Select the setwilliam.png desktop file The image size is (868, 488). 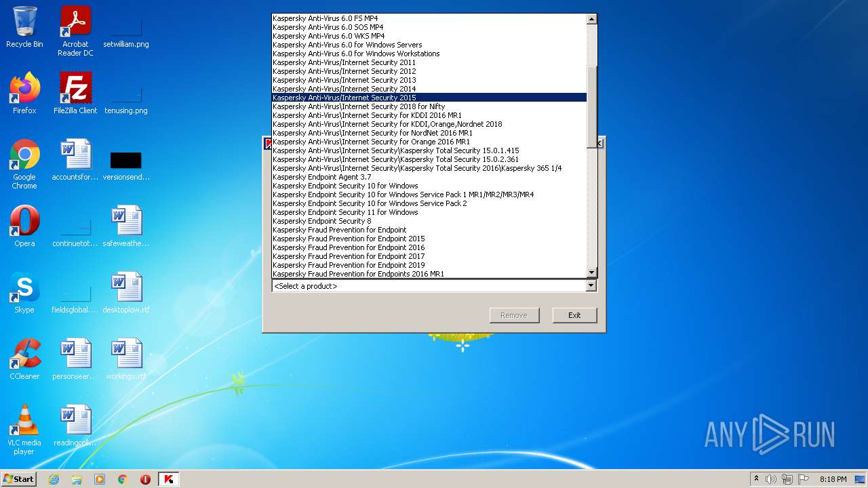[x=126, y=31]
